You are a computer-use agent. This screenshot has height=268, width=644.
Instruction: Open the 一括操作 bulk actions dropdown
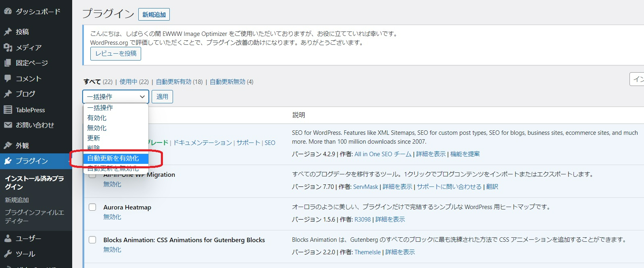coord(116,97)
